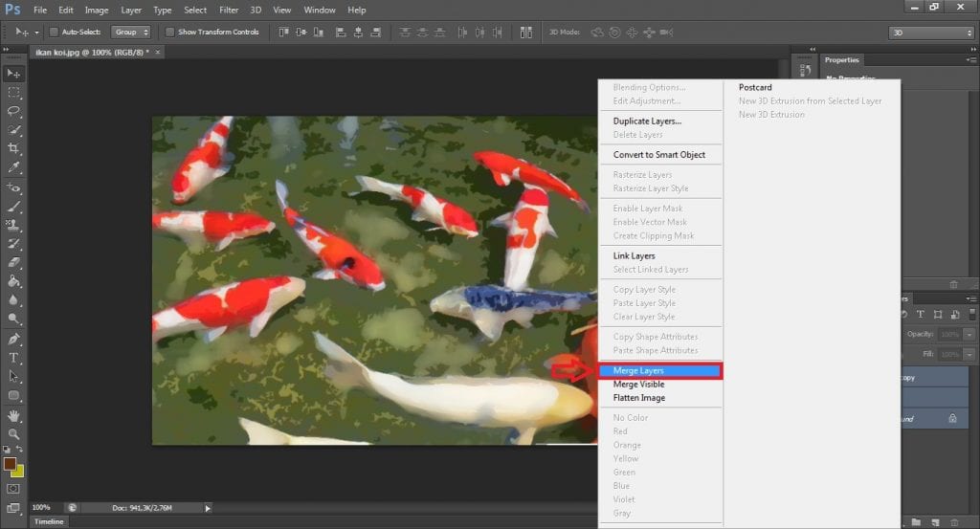980x529 pixels.
Task: Open the 3D workspace dropdown
Action: 930,33
